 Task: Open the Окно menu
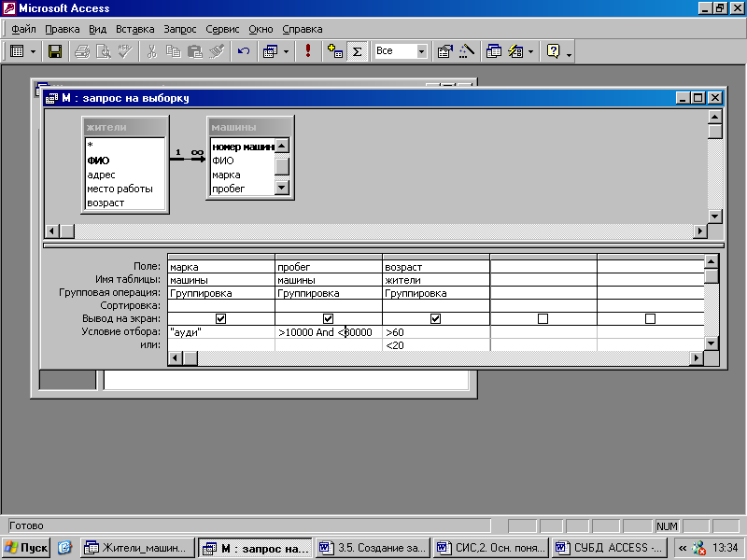[261, 29]
